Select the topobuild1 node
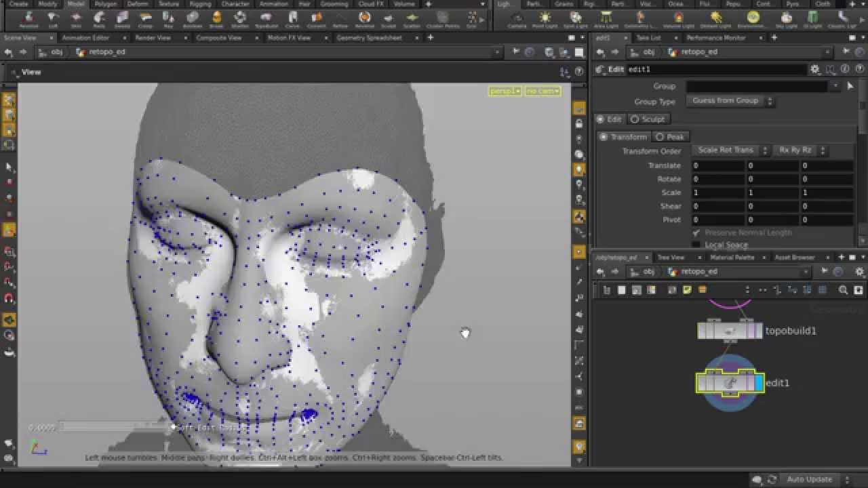Screen dimensions: 868x488 [x=730, y=331]
